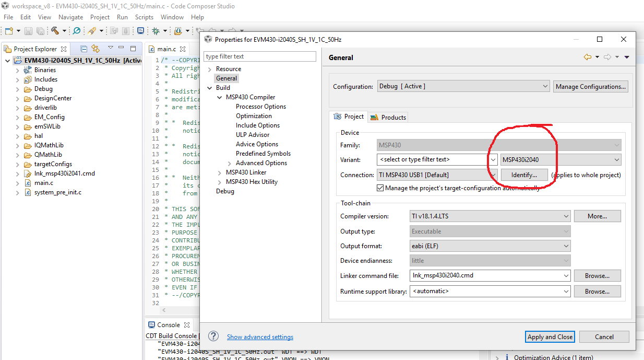Viewport: 644px width, 360px height.
Task: Click the Variant filter text field
Action: [437, 159]
